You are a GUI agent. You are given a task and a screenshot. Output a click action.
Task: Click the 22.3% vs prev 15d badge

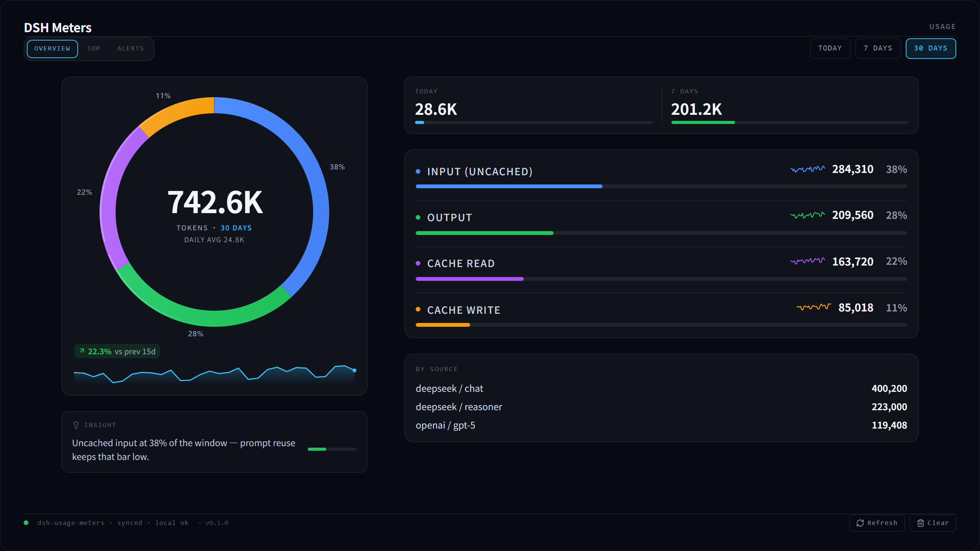click(x=117, y=351)
